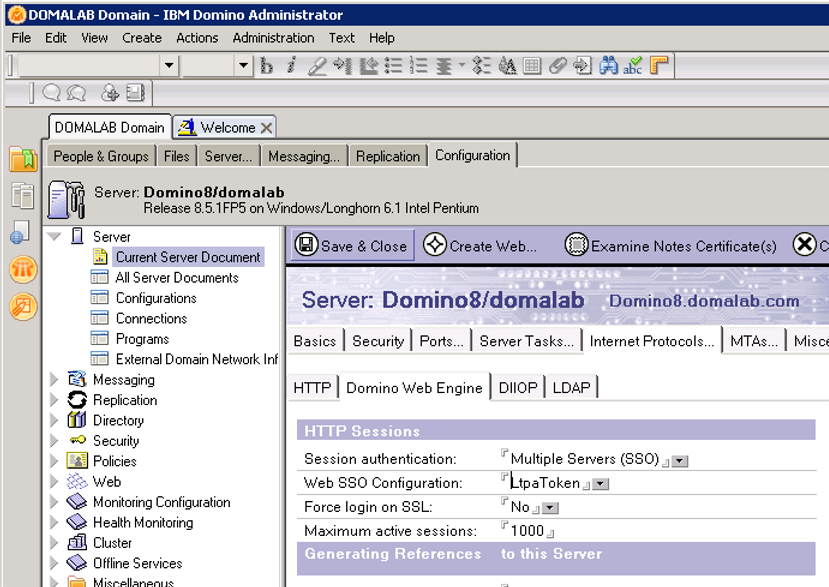Select Health Monitoring tree item
829x587 pixels.
click(x=143, y=522)
